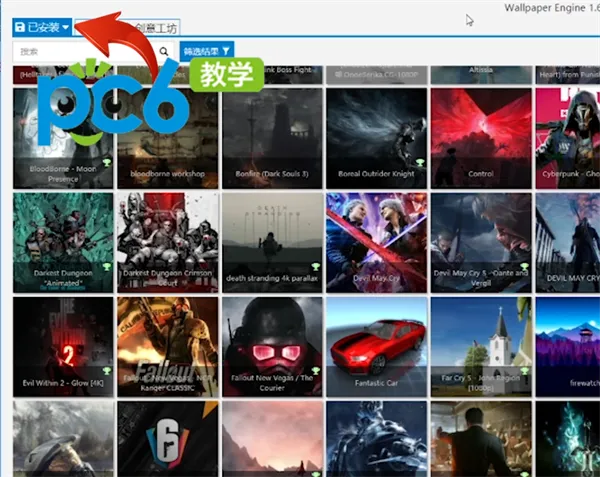This screenshot has width=600, height=477.
Task: Click trophy icon on Evil Within 2 wallpaper
Action: coord(107,371)
